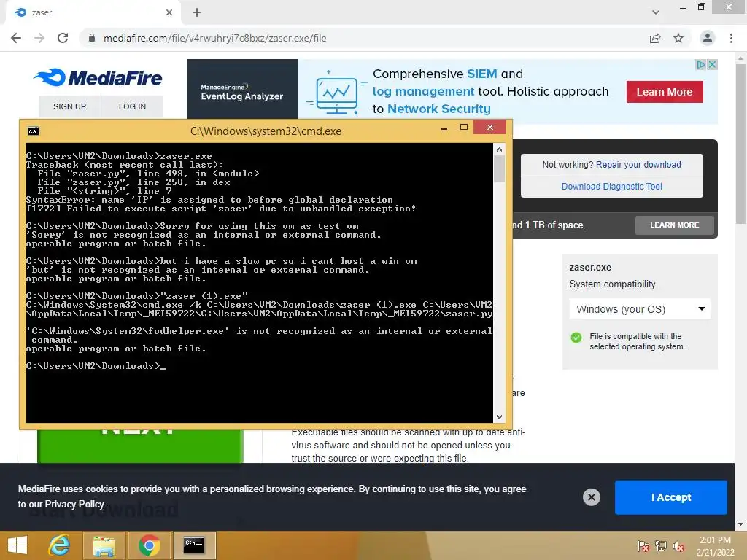The width and height of the screenshot is (747, 560).
Task: Open the Windows Start button
Action: click(18, 545)
